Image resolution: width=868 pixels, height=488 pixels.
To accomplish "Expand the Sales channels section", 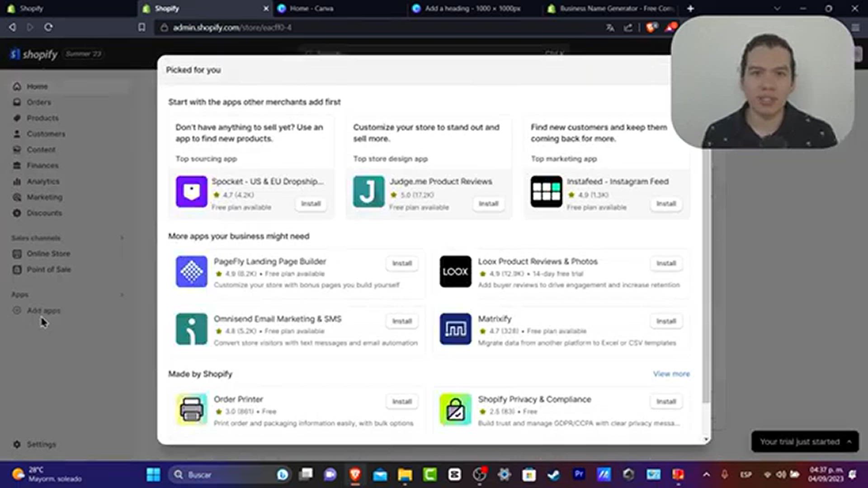I will (x=122, y=238).
